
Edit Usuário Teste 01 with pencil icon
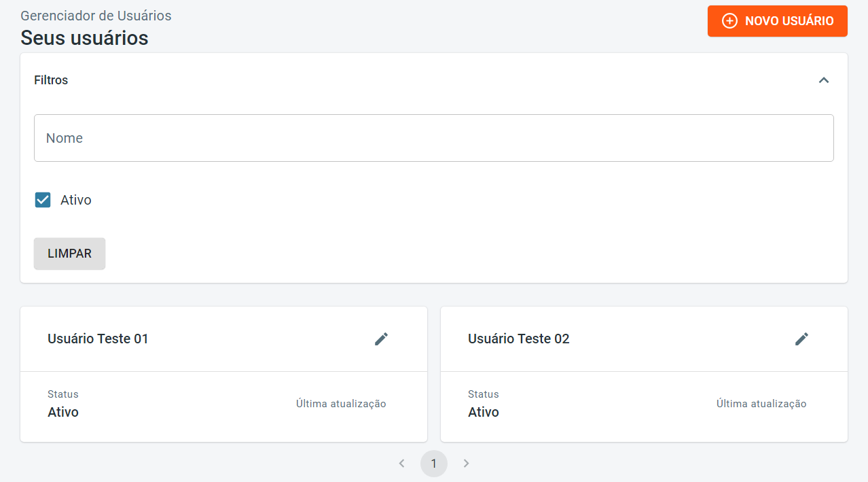(x=381, y=339)
